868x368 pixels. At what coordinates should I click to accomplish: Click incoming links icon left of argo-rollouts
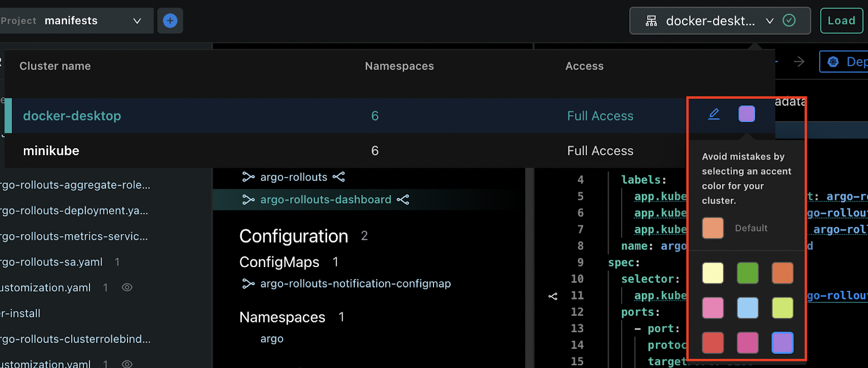248,177
